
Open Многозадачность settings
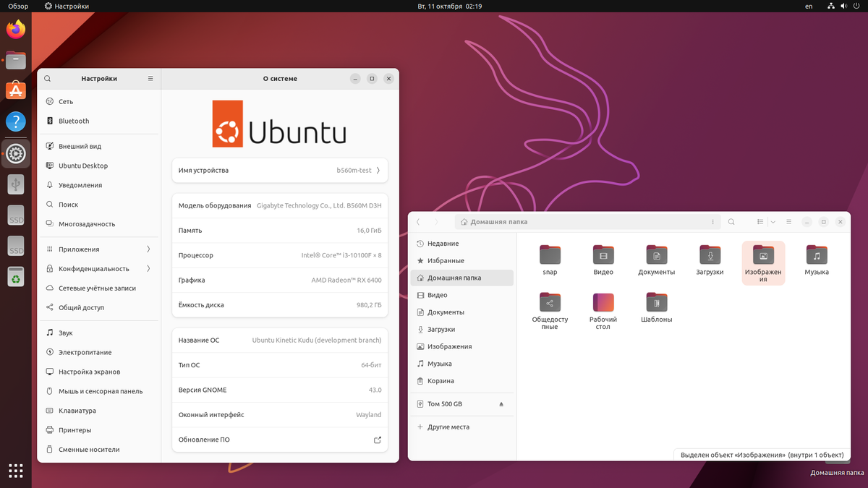coord(99,224)
